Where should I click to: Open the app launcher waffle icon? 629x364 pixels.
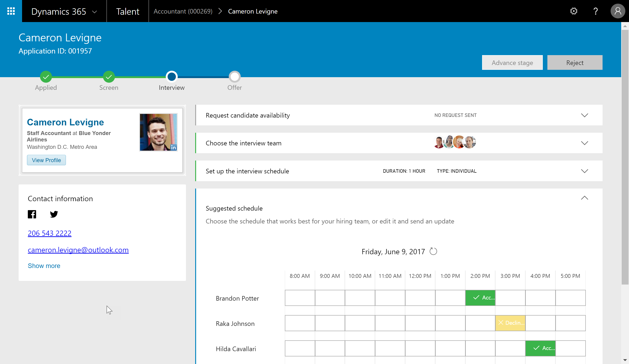click(x=11, y=11)
